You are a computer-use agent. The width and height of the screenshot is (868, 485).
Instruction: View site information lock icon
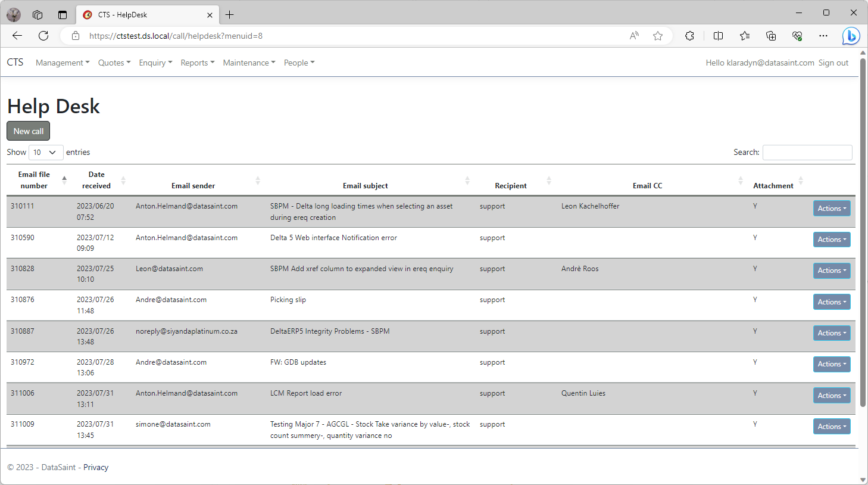(x=76, y=36)
